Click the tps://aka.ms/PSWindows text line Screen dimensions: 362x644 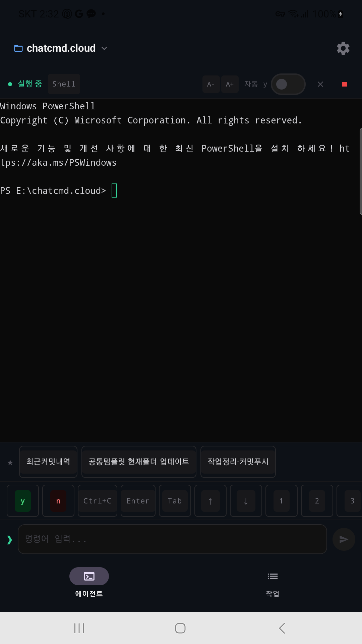[x=58, y=163]
